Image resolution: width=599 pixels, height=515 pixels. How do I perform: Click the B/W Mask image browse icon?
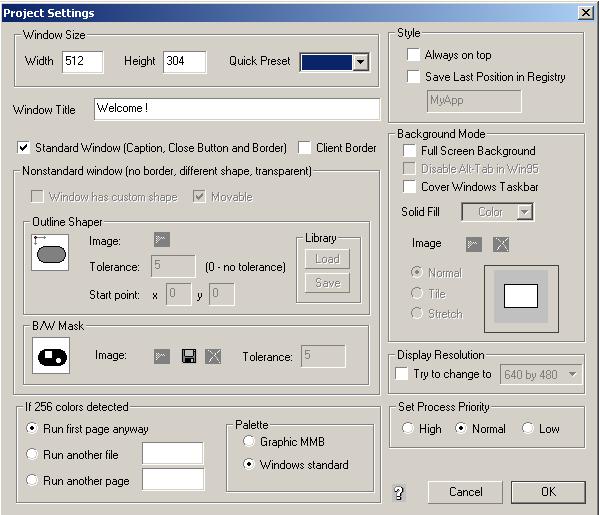pos(162,356)
